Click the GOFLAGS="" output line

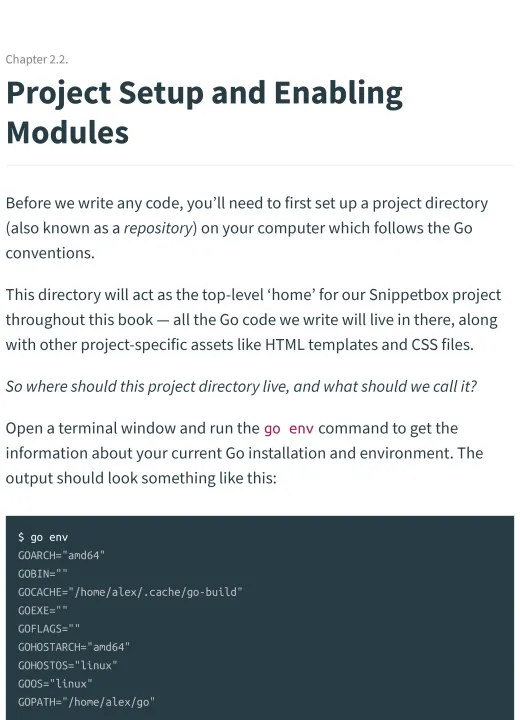pyautogui.click(x=49, y=629)
